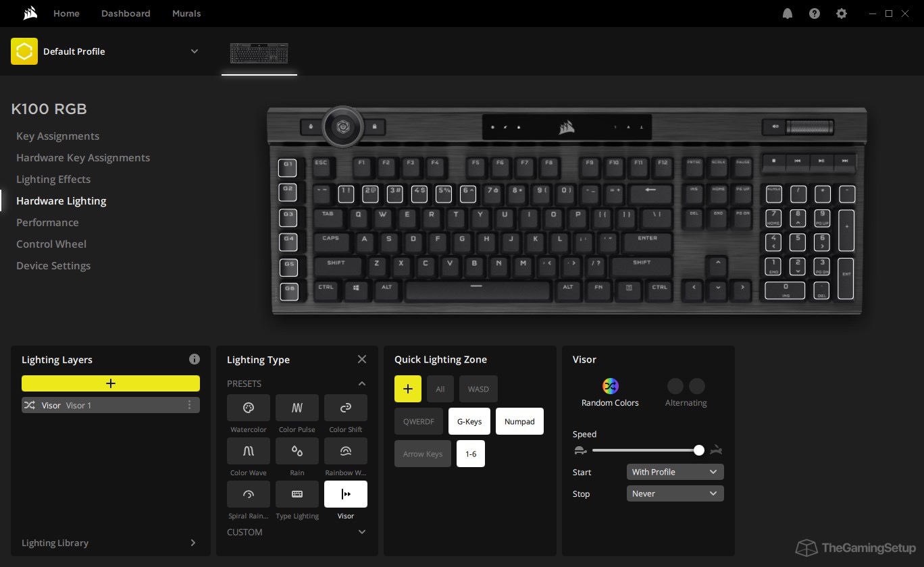Select the WASD lighting zone
The height and width of the screenshot is (567, 924).
(478, 389)
